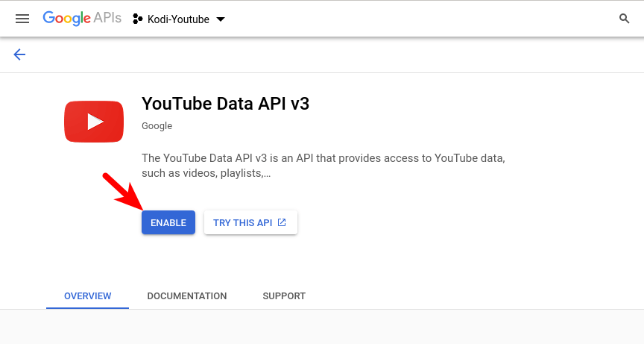Click the Google publisher name under the title
The width and height of the screenshot is (644, 344).
(x=157, y=126)
